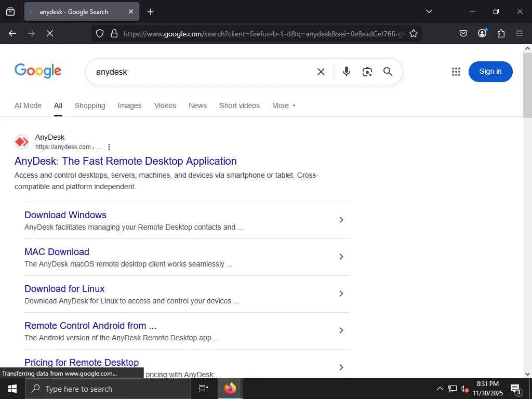The image size is (532, 399).
Task: Expand the More search filters dropdown
Action: coord(284,105)
